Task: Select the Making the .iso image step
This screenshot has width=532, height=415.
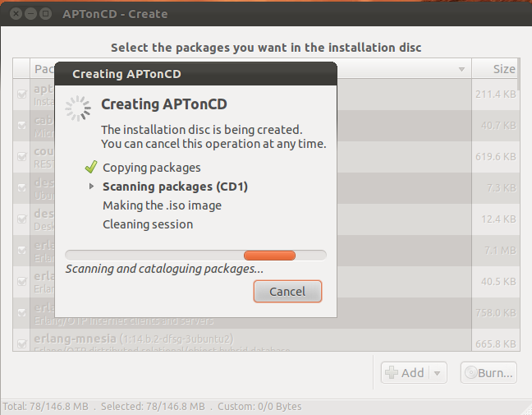Action: click(163, 205)
